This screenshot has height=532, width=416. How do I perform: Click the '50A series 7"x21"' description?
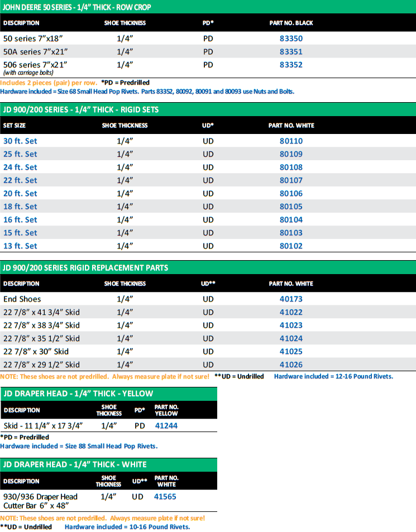tap(35, 51)
